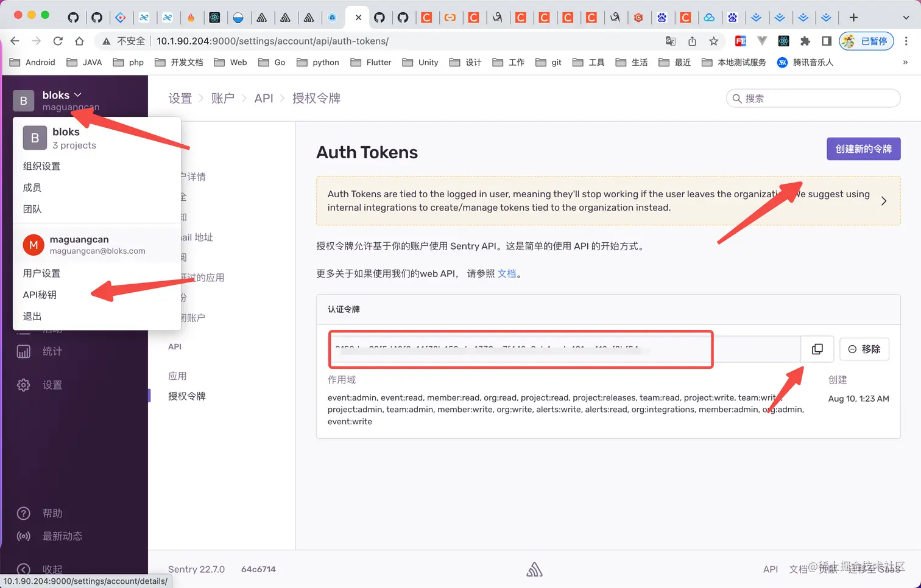Select 成员 in the dropdown menu
The height and width of the screenshot is (588, 921).
[x=32, y=187]
